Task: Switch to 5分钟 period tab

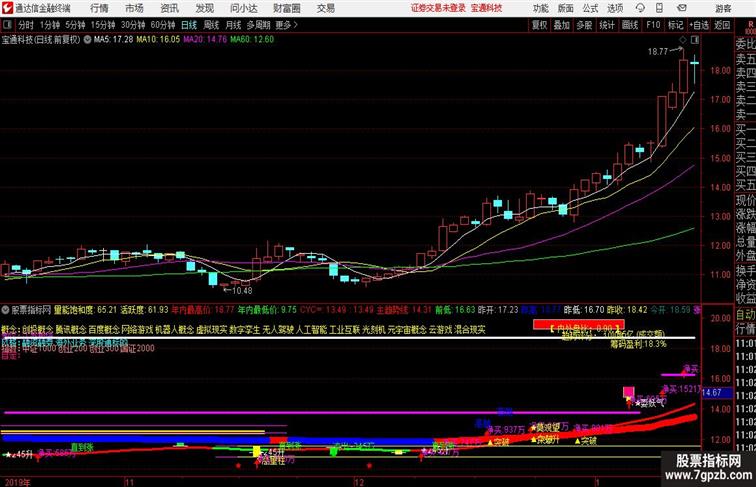Action: coord(75,25)
